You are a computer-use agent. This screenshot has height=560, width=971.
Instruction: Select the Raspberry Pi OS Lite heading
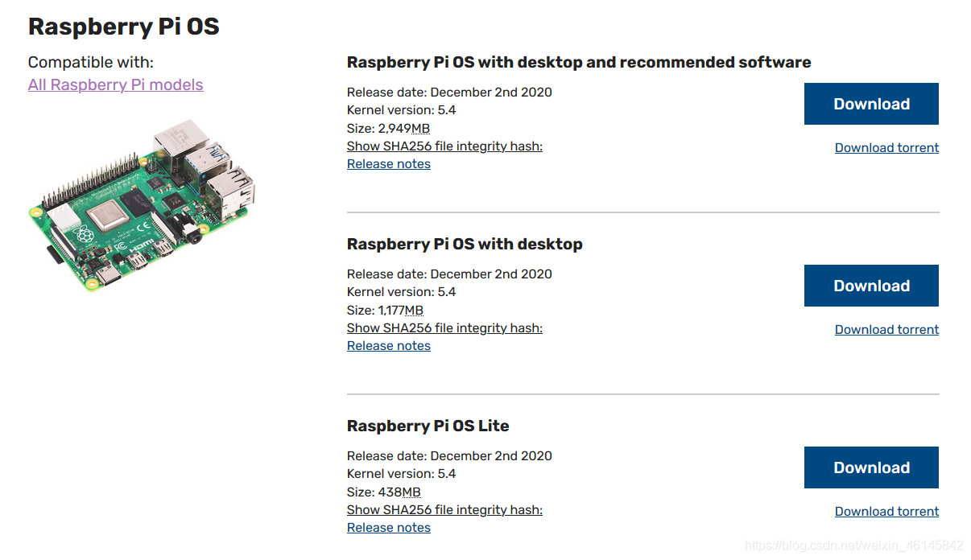click(x=428, y=426)
